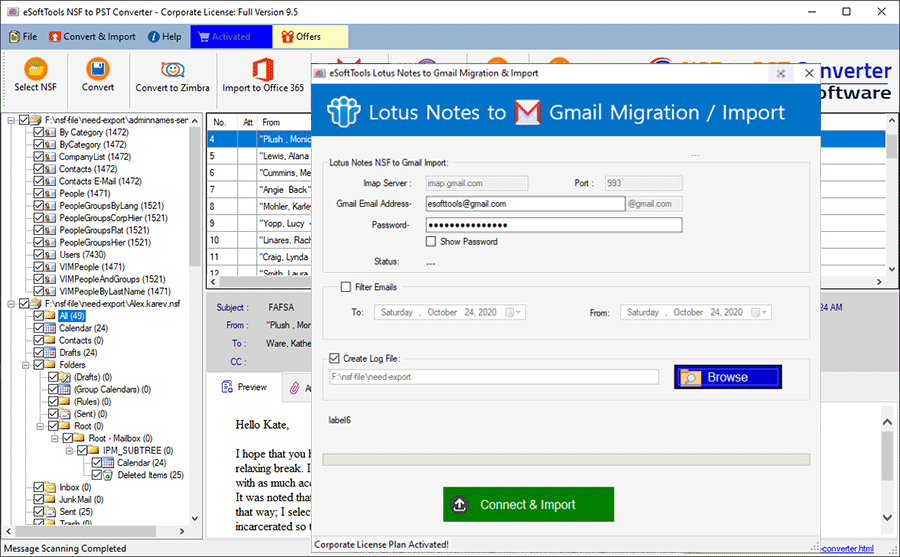Screen dimensions: 900x557
Task: Toggle the VIMPeople (1471) checkbox
Action: (x=38, y=267)
